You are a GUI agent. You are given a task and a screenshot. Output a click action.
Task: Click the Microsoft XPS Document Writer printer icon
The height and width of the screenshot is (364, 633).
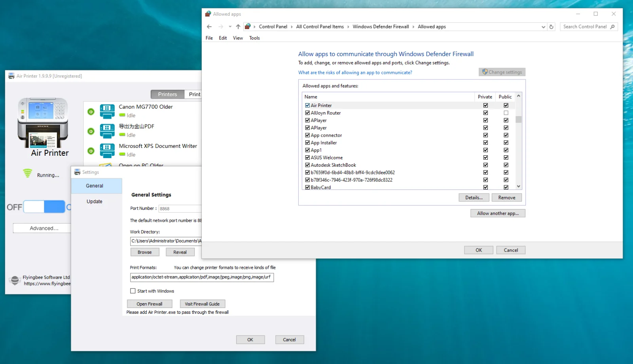point(107,151)
